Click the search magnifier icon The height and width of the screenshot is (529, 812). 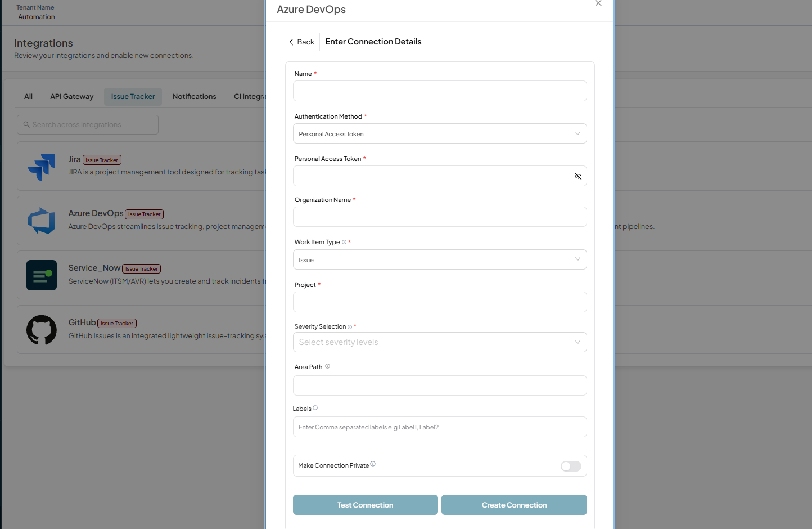[26, 124]
